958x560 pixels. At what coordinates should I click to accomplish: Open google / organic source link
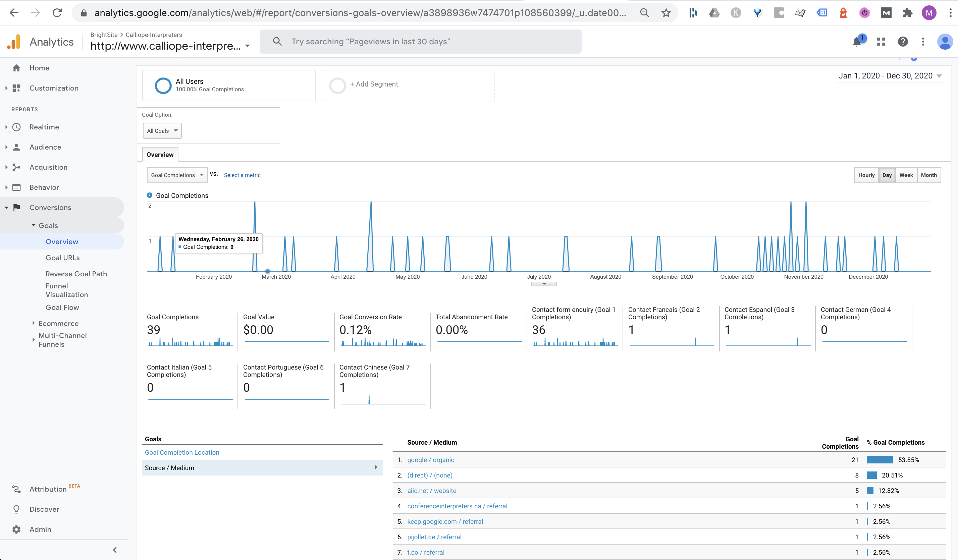430,460
